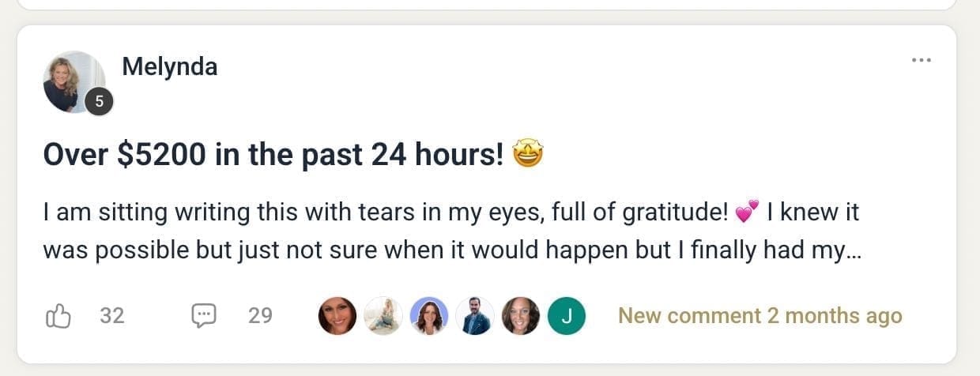The image size is (980, 376).
Task: Click the avatar with the blue background
Action: (x=429, y=316)
